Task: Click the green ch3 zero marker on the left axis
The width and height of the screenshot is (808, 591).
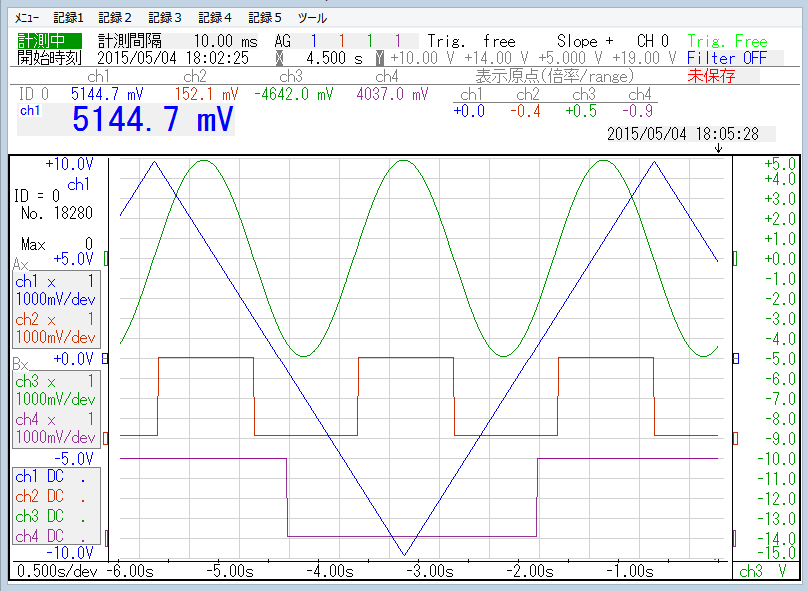Action: pos(106,259)
